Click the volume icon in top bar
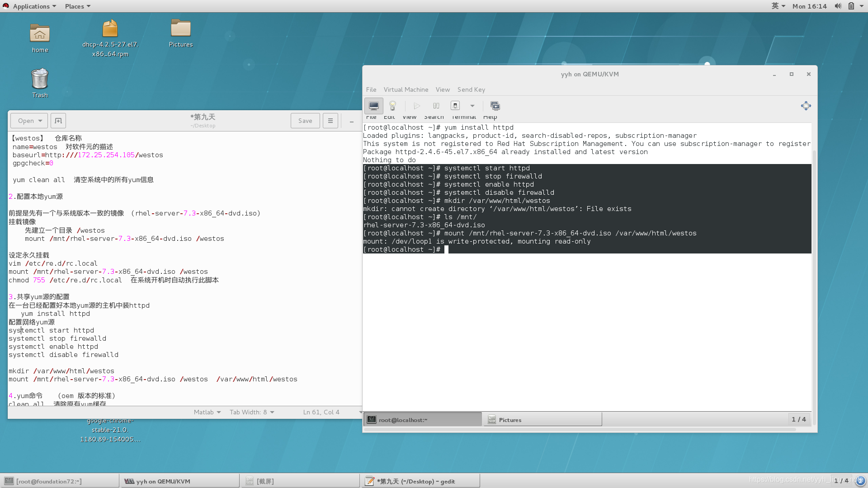 point(838,6)
